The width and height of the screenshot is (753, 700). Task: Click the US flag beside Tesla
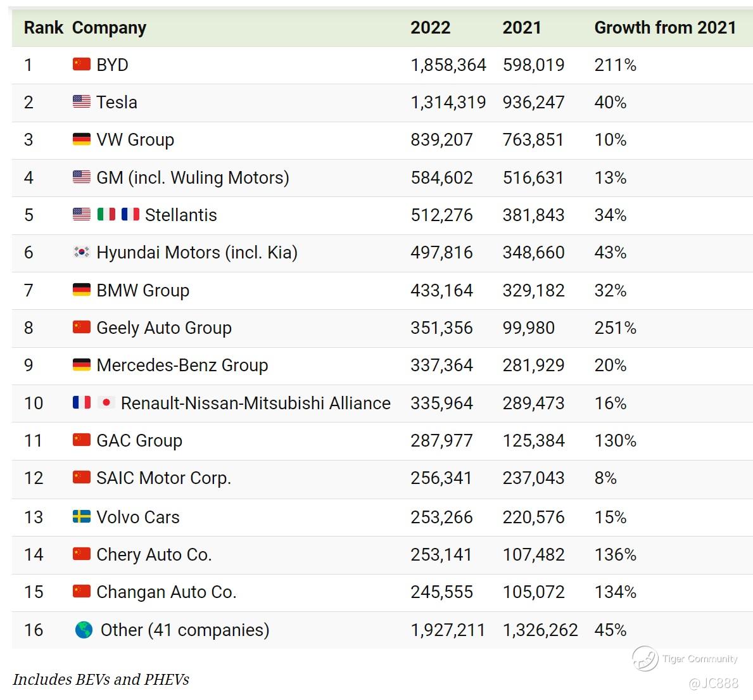click(x=81, y=101)
